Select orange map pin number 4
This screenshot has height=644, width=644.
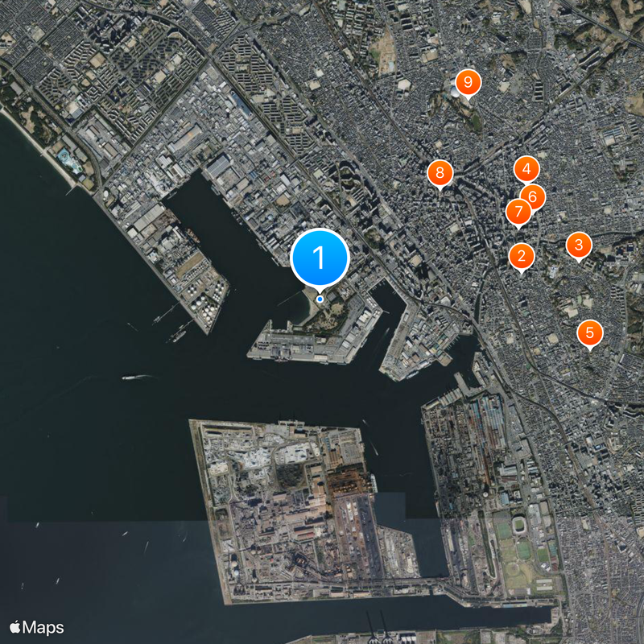point(526,169)
